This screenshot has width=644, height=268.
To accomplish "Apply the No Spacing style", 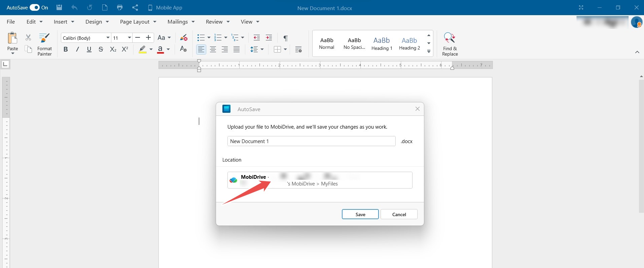I will pos(354,43).
